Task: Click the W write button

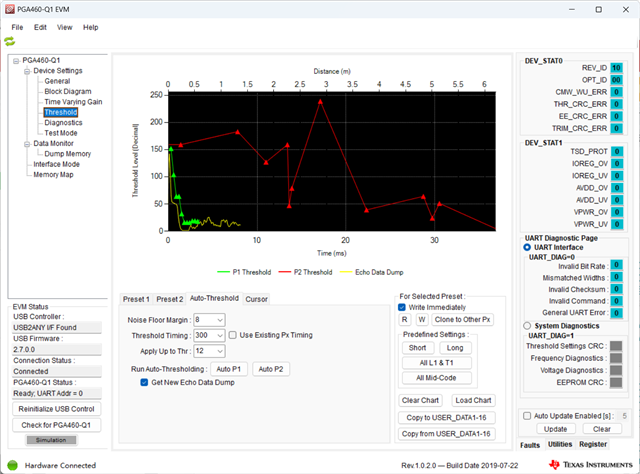Action: click(422, 320)
